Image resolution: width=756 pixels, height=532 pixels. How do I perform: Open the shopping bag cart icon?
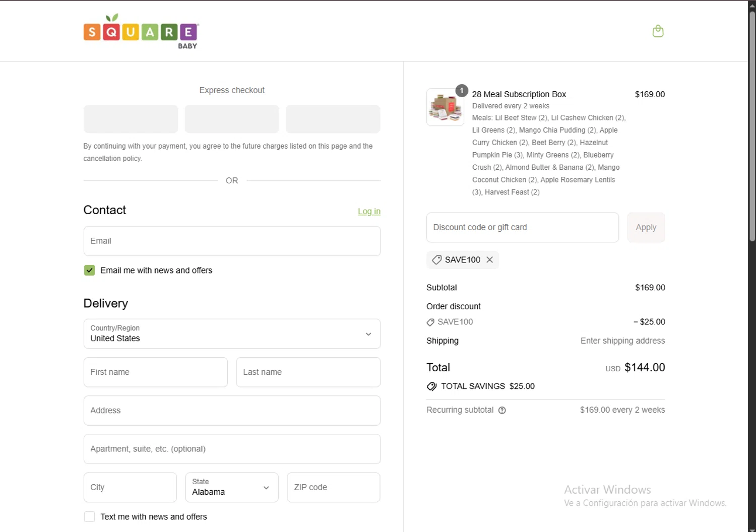click(658, 31)
